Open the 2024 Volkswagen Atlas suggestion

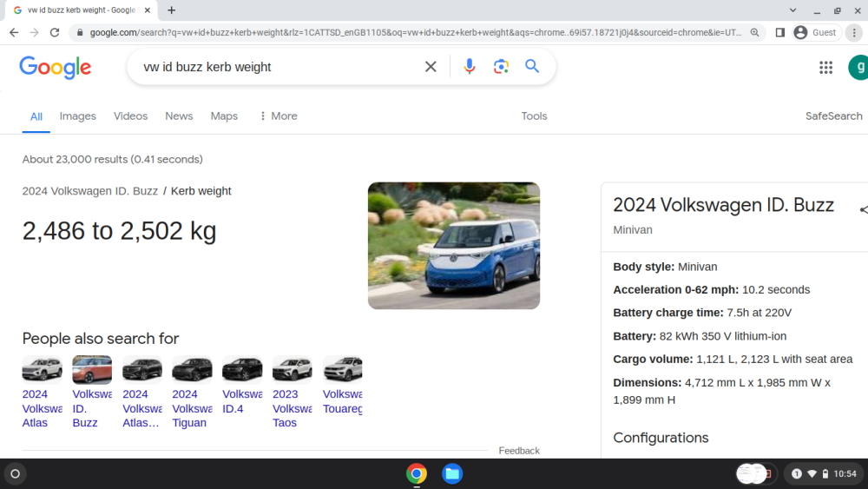point(42,392)
